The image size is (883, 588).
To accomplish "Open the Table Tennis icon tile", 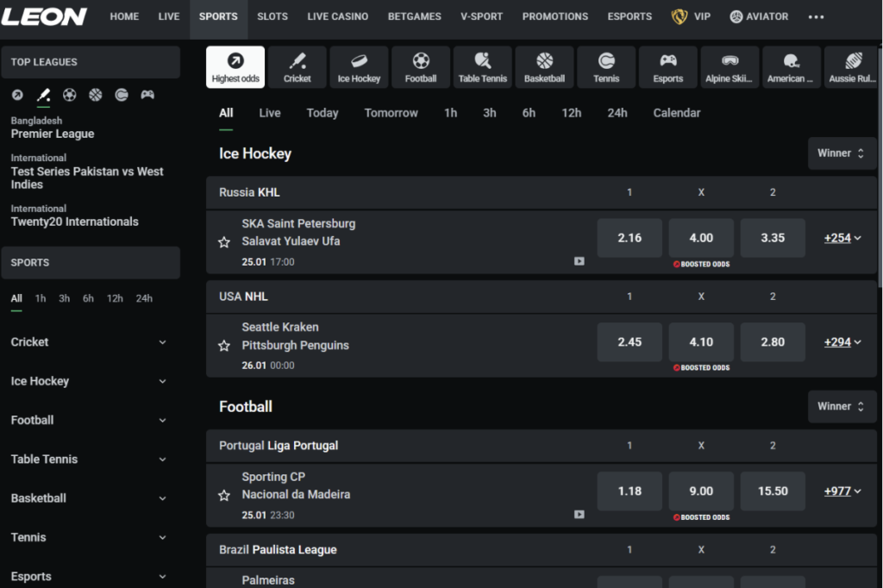I will coord(483,67).
